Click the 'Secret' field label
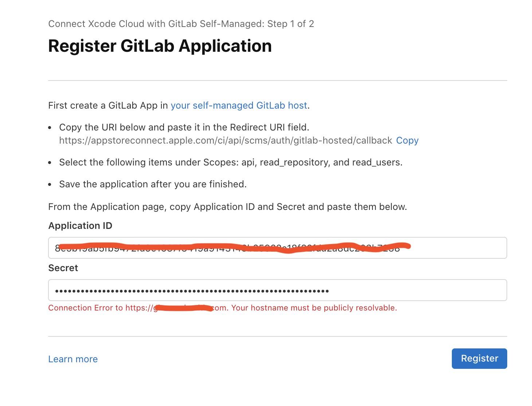Image resolution: width=532 pixels, height=406 pixels. click(63, 268)
